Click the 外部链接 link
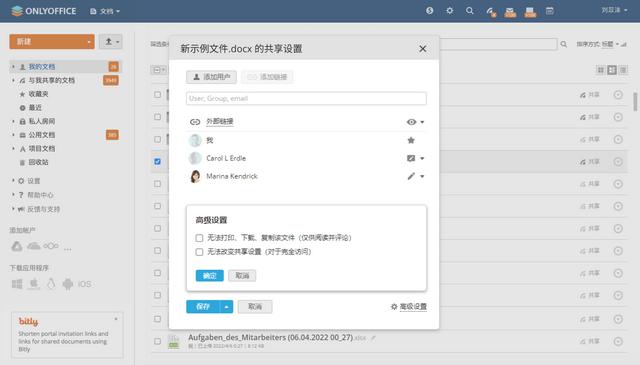Viewport: 640px width, 365px height. click(220, 121)
